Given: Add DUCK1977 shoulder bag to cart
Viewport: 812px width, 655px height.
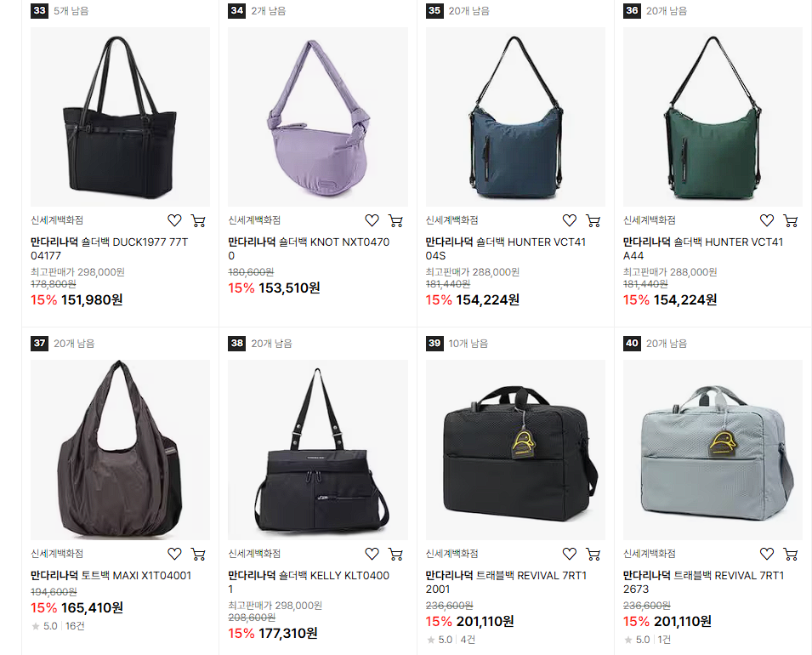Looking at the screenshot, I should pyautogui.click(x=198, y=220).
